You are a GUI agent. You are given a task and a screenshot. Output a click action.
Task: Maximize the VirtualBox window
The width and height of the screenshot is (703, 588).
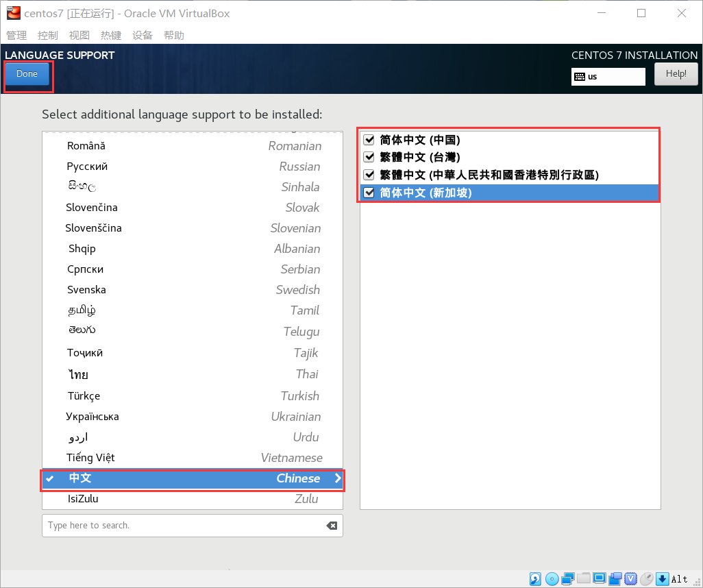(641, 13)
